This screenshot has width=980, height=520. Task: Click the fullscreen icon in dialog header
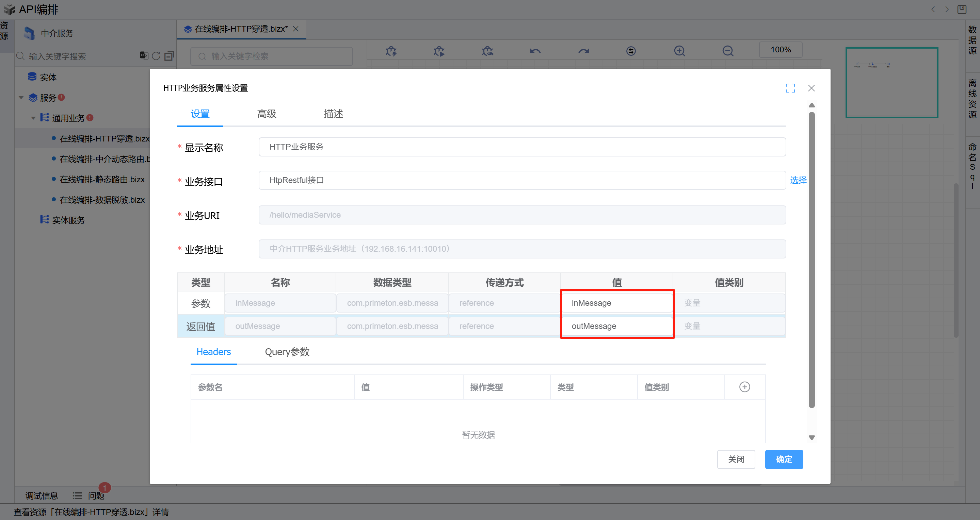pos(790,88)
